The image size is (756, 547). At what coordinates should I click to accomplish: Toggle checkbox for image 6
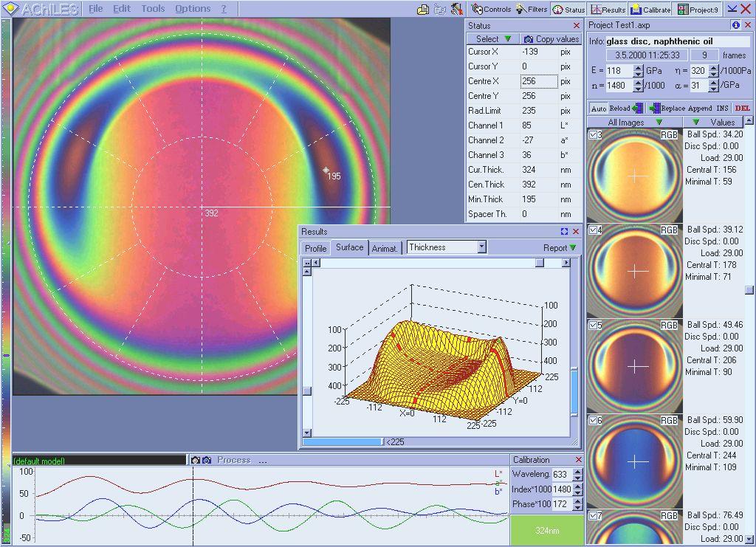coord(593,421)
